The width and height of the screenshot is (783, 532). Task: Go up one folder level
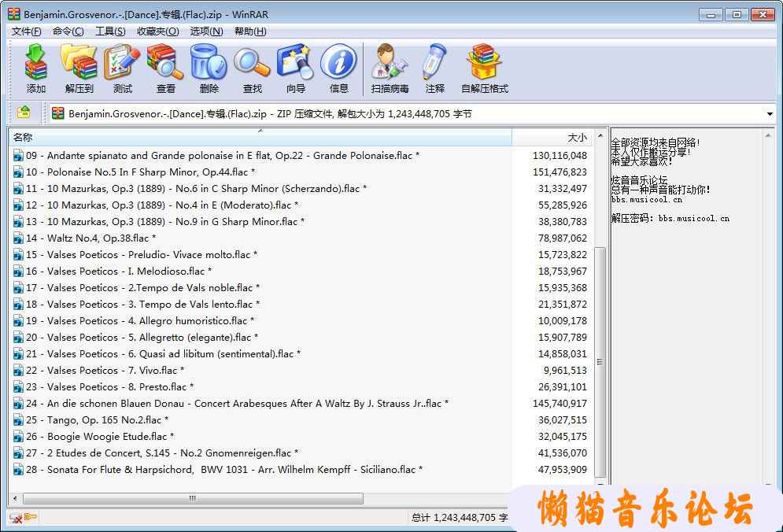coord(24,113)
